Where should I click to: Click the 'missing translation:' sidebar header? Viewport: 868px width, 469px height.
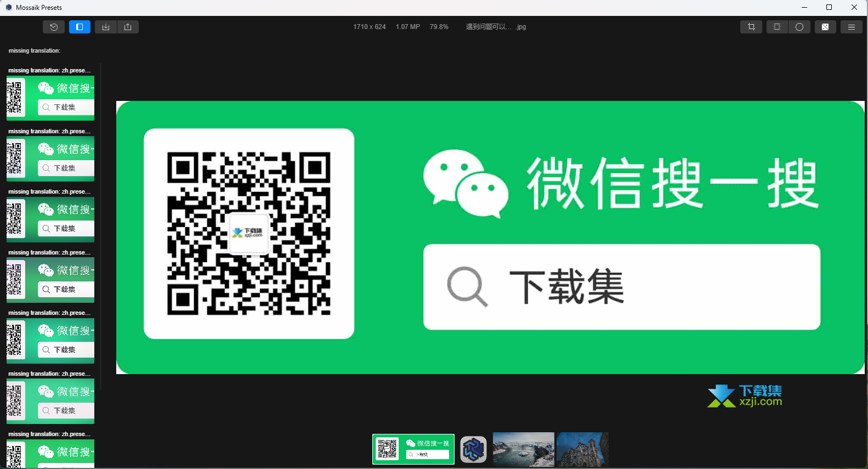35,50
